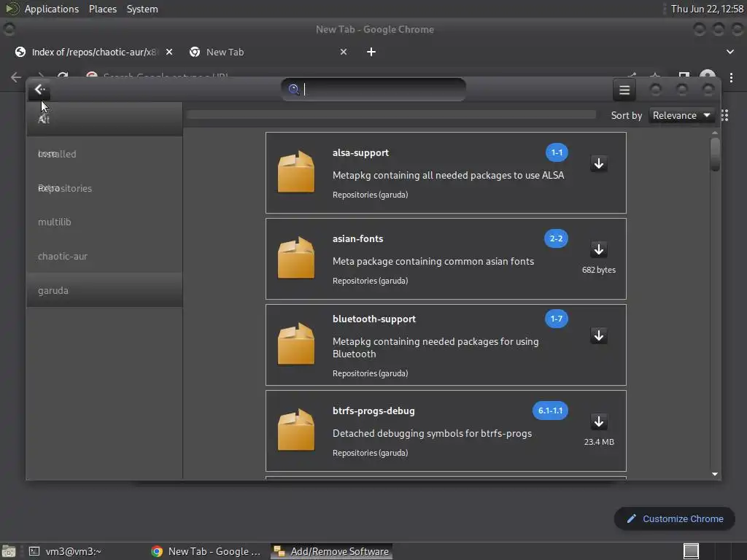
Task: Click the 23.4 MB size label
Action: (x=599, y=442)
